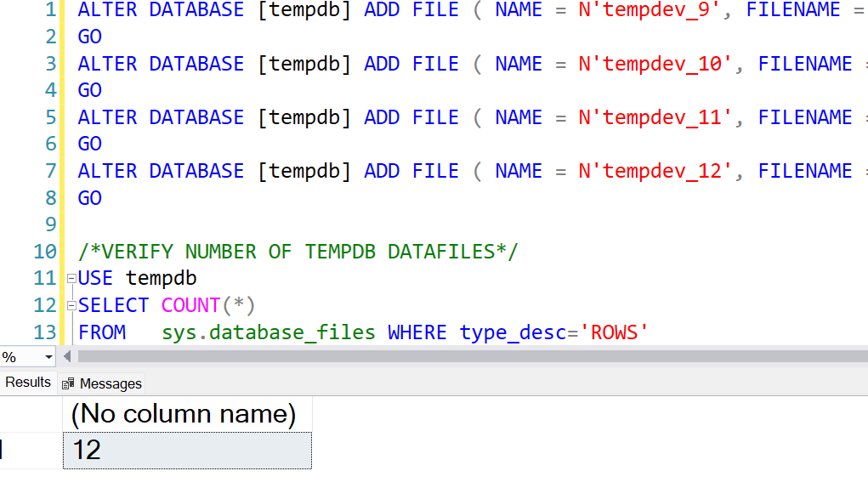Screen dimensions: 868x488
Task: Click sys.database_files in the FROM clause
Action: [269, 332]
